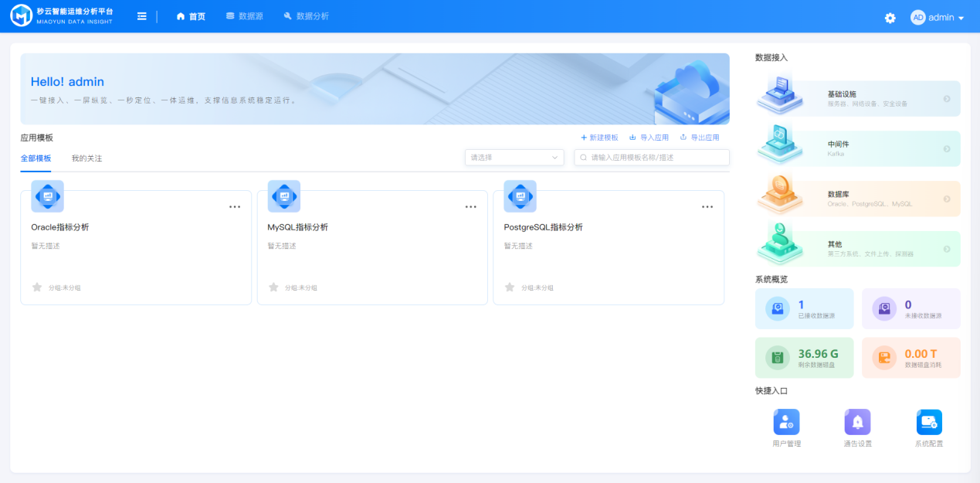Screen dimensions: 980x483
Task: Open the 首页 home tab
Action: [x=191, y=16]
